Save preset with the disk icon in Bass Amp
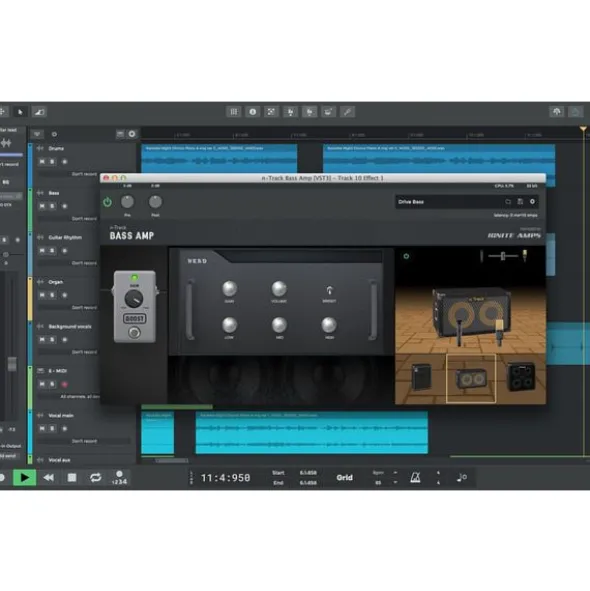Viewport: 590px width, 591px height. 520,202
